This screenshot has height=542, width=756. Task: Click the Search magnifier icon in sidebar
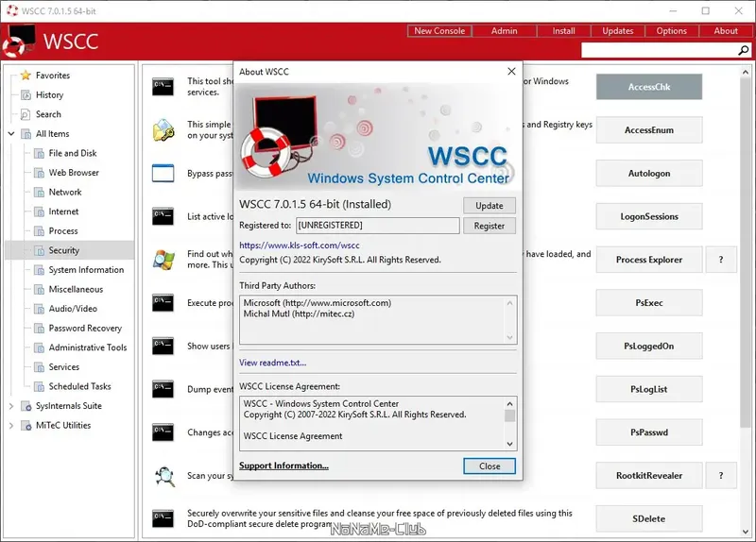click(x=26, y=114)
